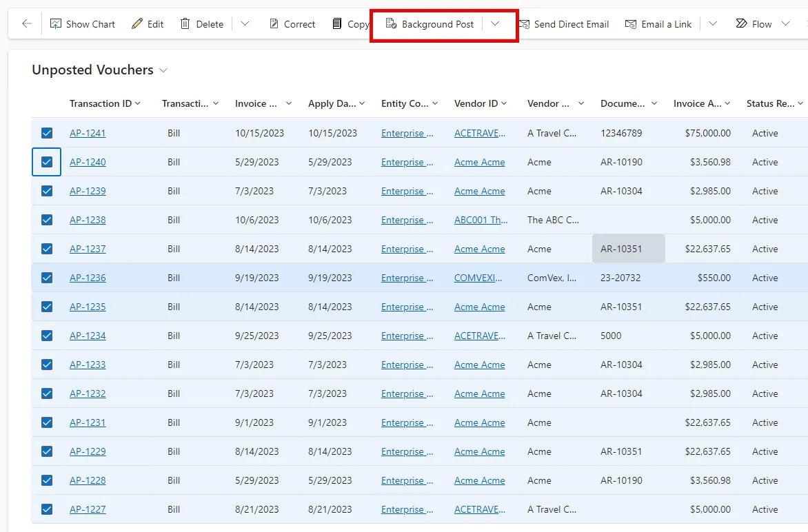Open Enterprise entity link in AP-1233 row
Image resolution: width=808 pixels, height=532 pixels.
pos(407,365)
